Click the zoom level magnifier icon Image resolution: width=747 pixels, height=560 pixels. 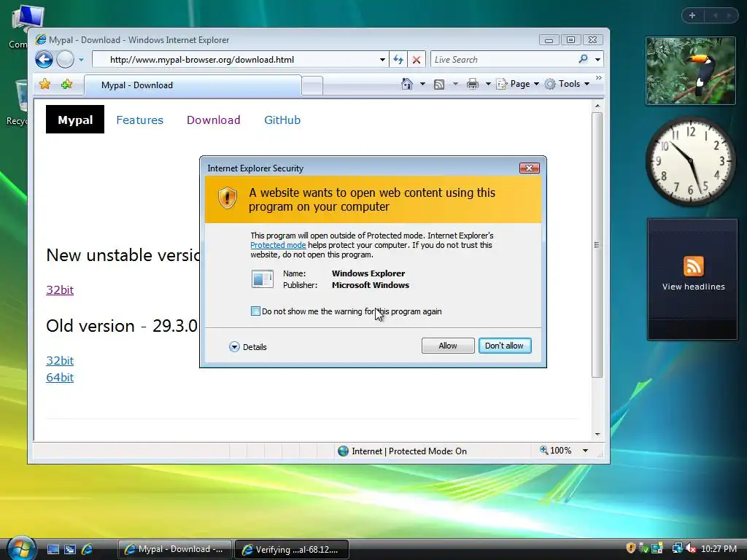[543, 450]
